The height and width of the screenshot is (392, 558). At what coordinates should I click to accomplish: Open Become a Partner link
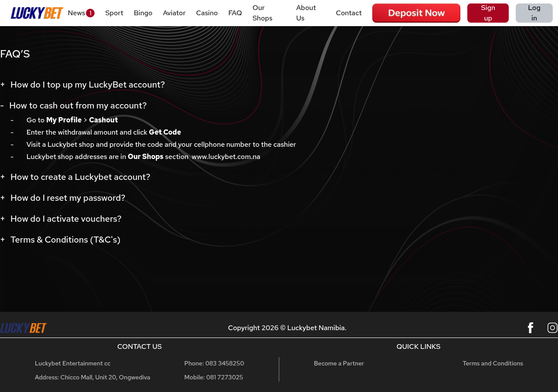coord(339,363)
